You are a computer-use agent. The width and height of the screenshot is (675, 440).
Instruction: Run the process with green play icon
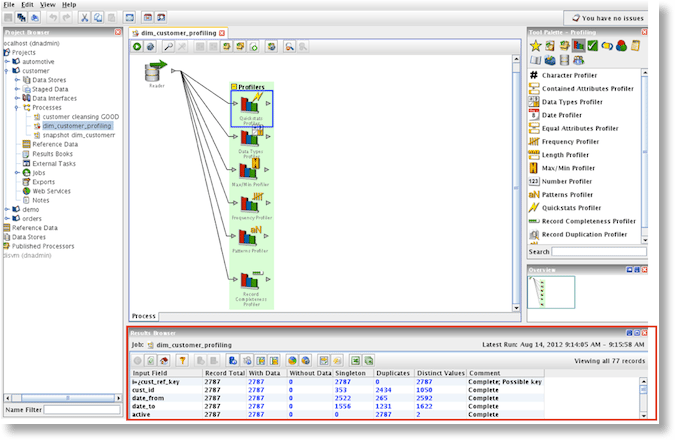coord(137,46)
